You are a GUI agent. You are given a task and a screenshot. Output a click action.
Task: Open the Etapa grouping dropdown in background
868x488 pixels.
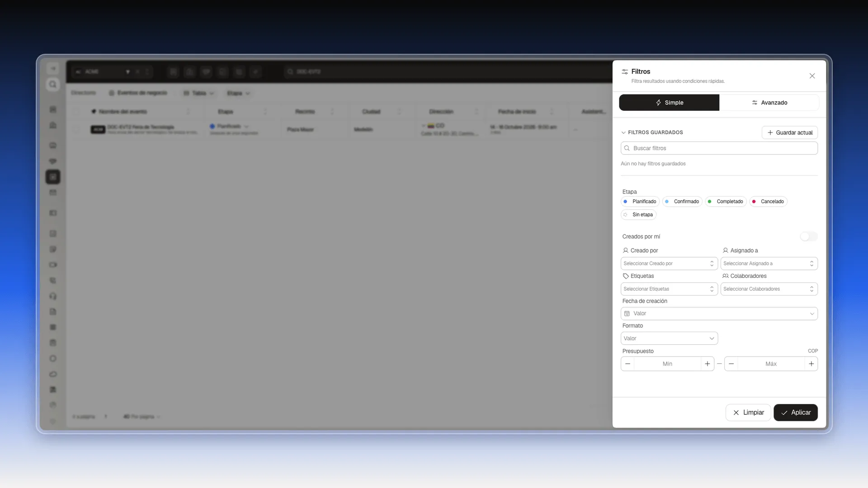238,93
